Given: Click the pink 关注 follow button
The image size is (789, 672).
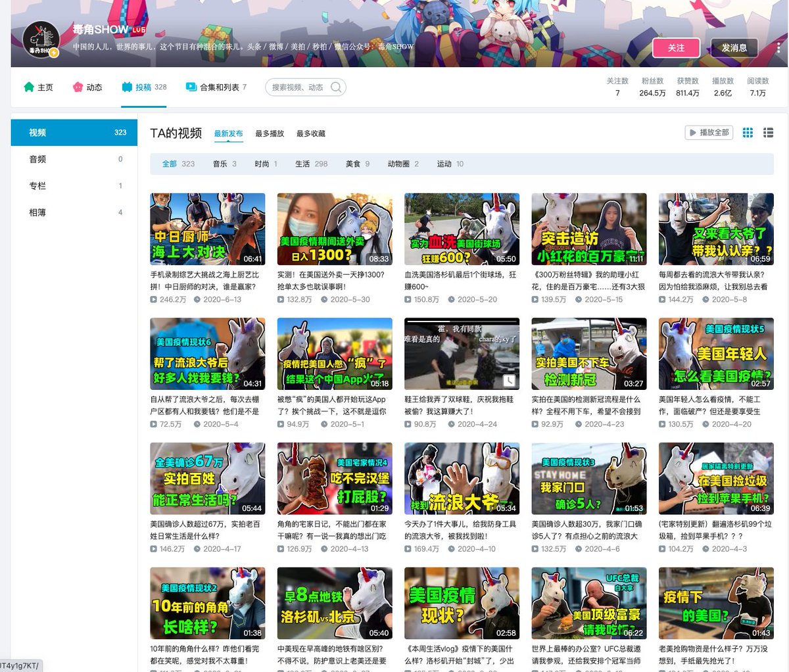Looking at the screenshot, I should coord(676,47).
